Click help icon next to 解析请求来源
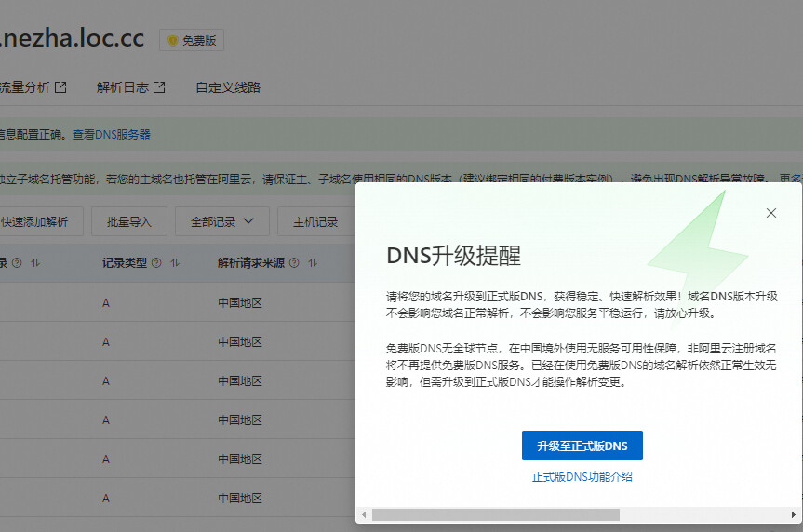The image size is (803, 532). point(294,262)
